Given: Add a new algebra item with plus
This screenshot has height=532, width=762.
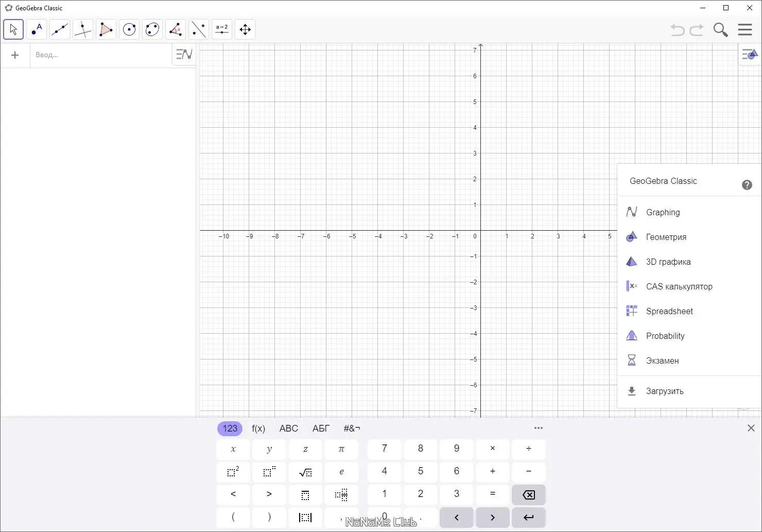Looking at the screenshot, I should click(x=15, y=55).
